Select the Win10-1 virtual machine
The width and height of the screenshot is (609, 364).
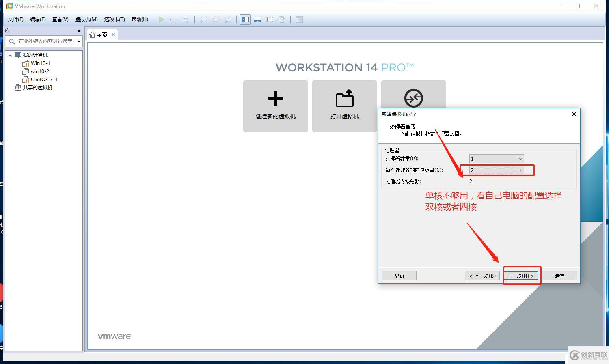[x=40, y=63]
